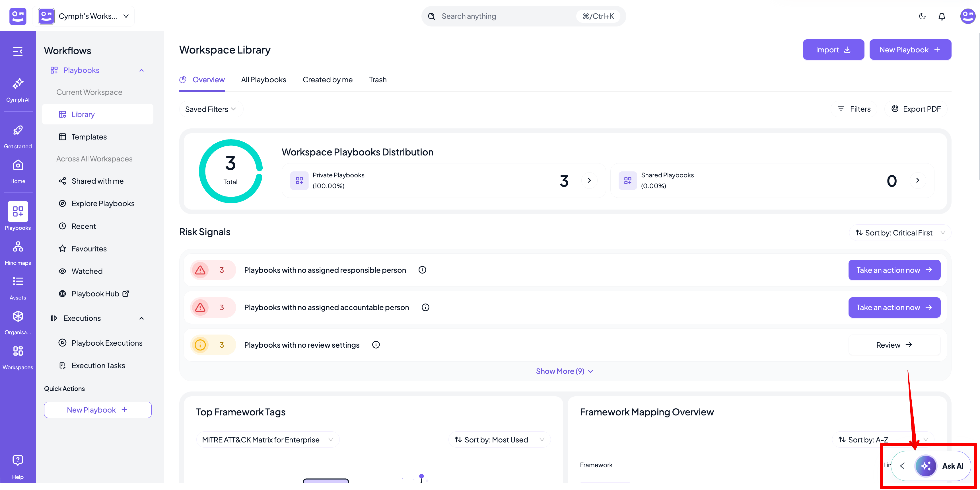Viewport: 980px width, 490px height.
Task: Open Shared Playbooks arrow
Action: tap(918, 181)
